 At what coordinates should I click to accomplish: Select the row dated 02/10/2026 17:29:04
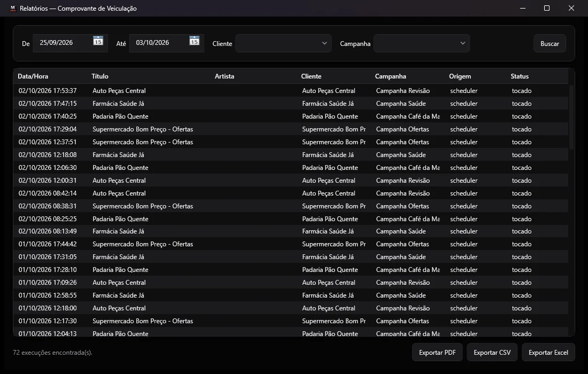[x=291, y=129]
